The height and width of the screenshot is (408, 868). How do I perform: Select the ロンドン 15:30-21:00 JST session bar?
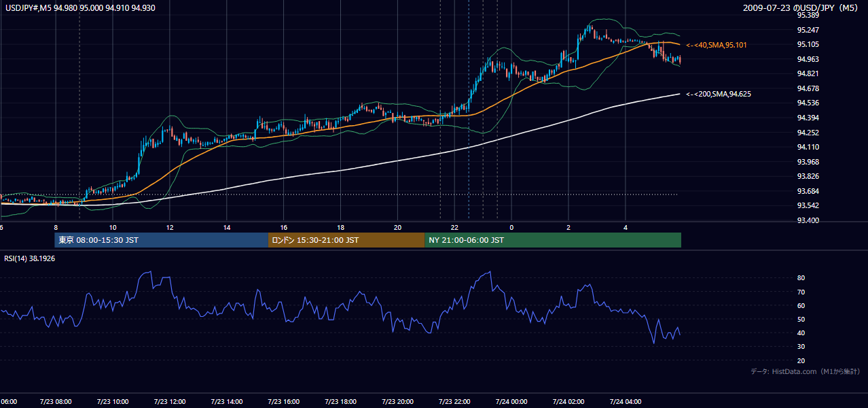pyautogui.click(x=346, y=240)
